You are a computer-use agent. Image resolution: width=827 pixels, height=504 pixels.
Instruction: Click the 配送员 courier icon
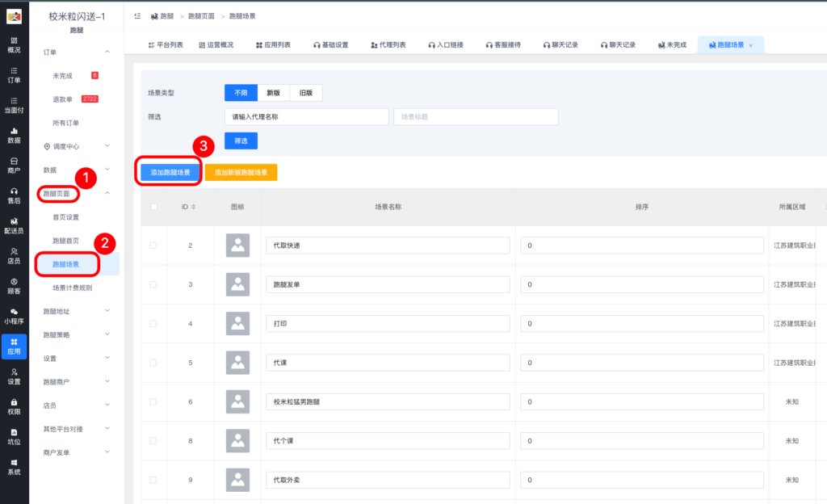click(x=14, y=225)
